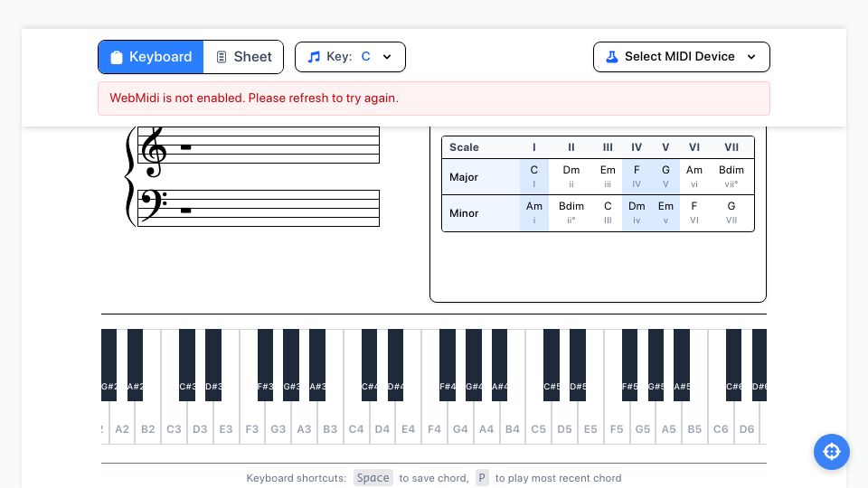
Task: Switch to the Keyboard view tab
Action: click(151, 57)
